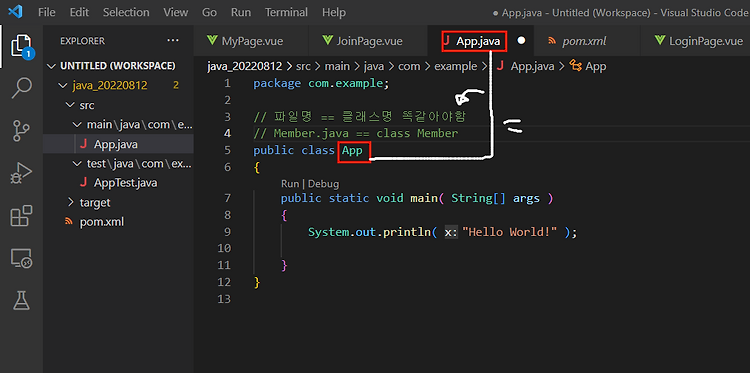The height and width of the screenshot is (373, 750).
Task: Open the Terminal menu
Action: [286, 12]
